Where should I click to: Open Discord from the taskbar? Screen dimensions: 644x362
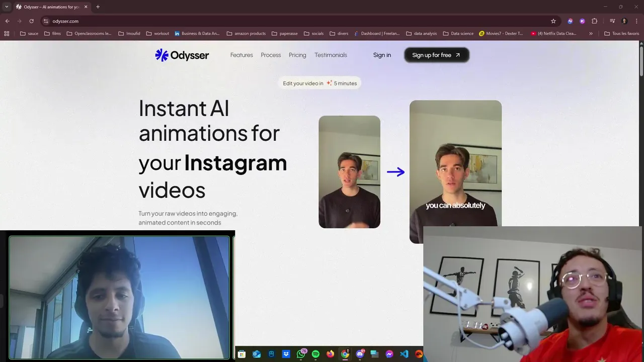(360, 354)
